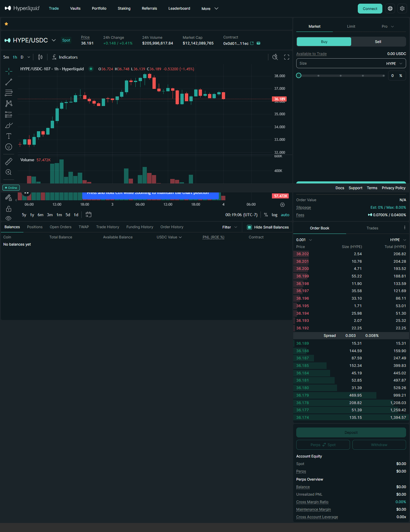This screenshot has width=410, height=532.
Task: Select the Buy side toggle
Action: click(x=324, y=42)
